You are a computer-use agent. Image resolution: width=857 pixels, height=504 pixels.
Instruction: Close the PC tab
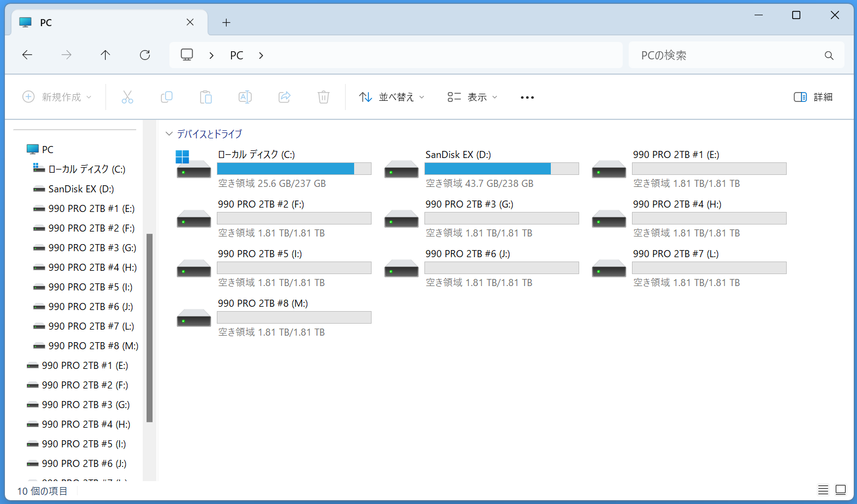point(190,22)
